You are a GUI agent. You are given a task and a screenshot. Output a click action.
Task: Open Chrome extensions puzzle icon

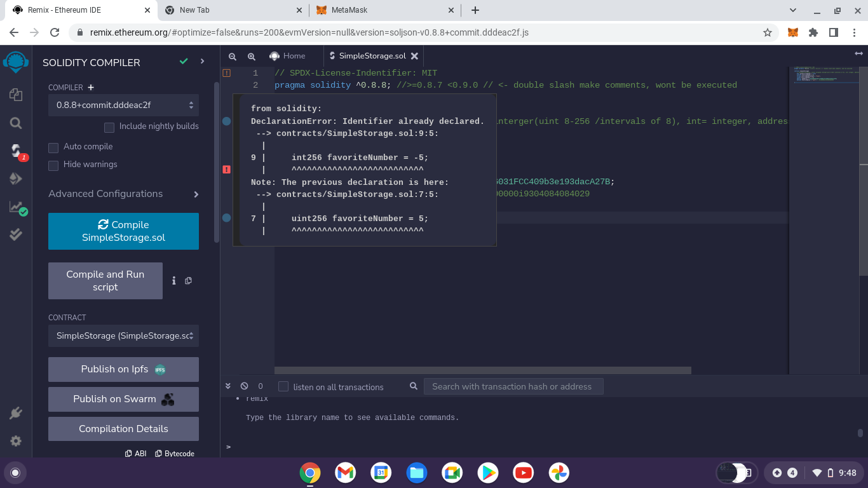click(x=813, y=32)
